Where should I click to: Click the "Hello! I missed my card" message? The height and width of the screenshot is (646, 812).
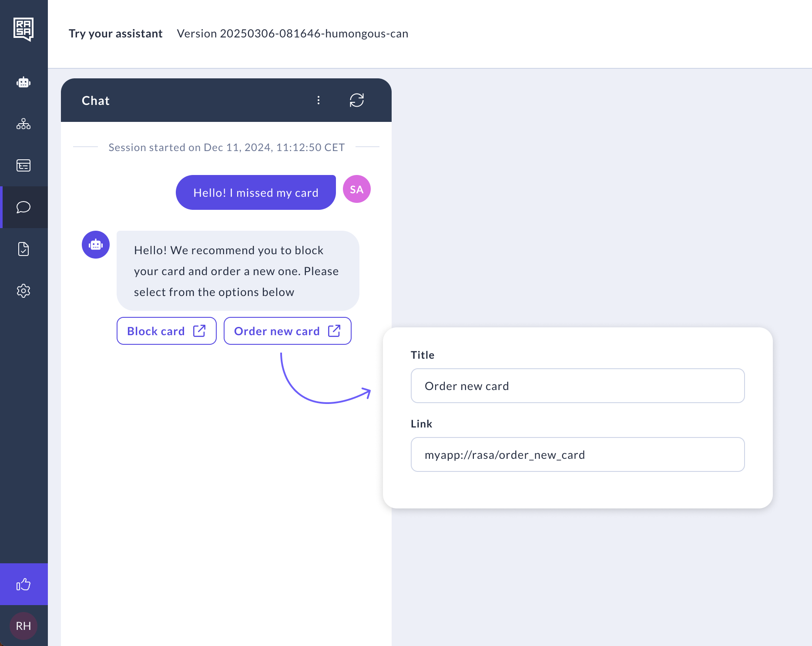click(x=256, y=192)
